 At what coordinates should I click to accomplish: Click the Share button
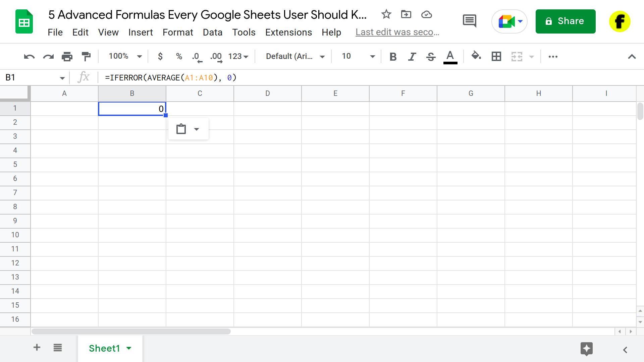566,21
